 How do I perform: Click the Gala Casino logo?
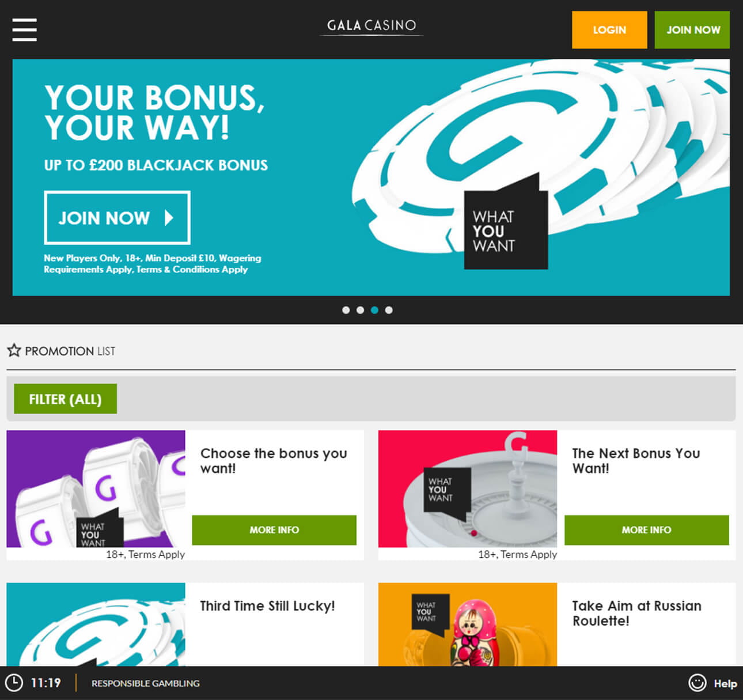(371, 26)
